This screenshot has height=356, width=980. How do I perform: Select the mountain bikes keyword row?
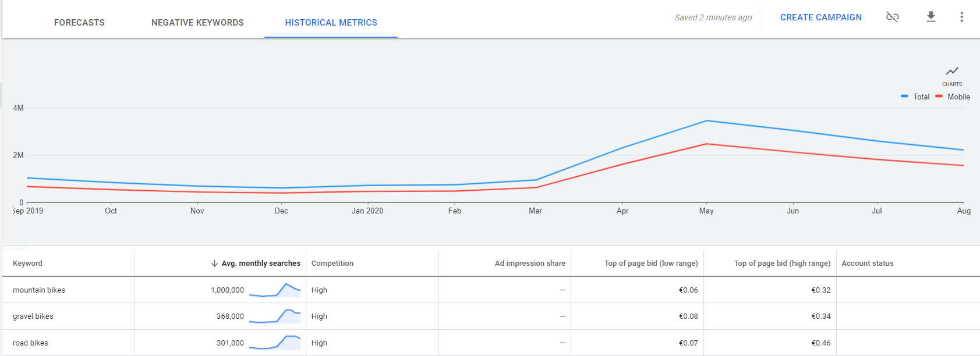(x=491, y=290)
